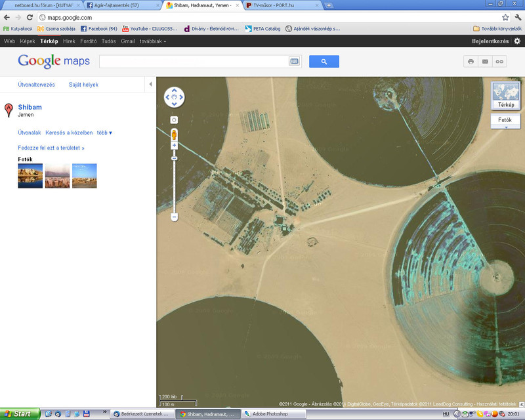Open Hírek in Google bar
Screen dimensions: 525x420
[x=69, y=41]
